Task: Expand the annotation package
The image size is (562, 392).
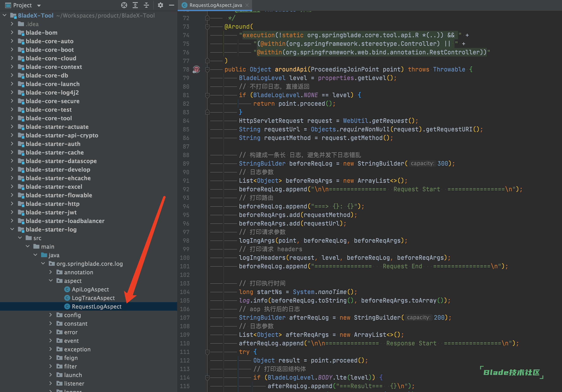Action: coord(51,272)
